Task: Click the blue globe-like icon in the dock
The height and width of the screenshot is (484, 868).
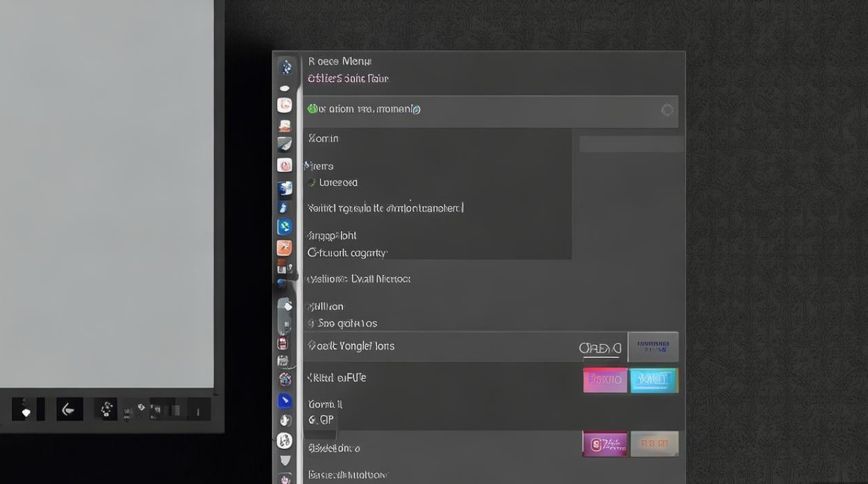Action: click(x=284, y=227)
